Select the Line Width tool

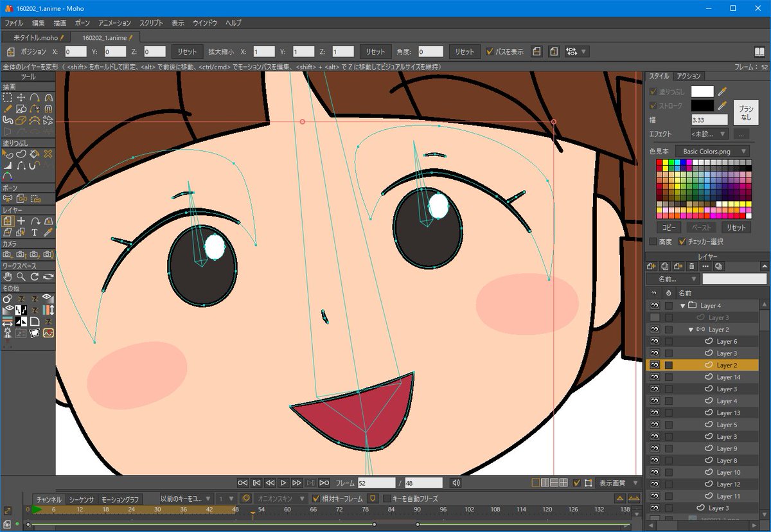coord(7,165)
